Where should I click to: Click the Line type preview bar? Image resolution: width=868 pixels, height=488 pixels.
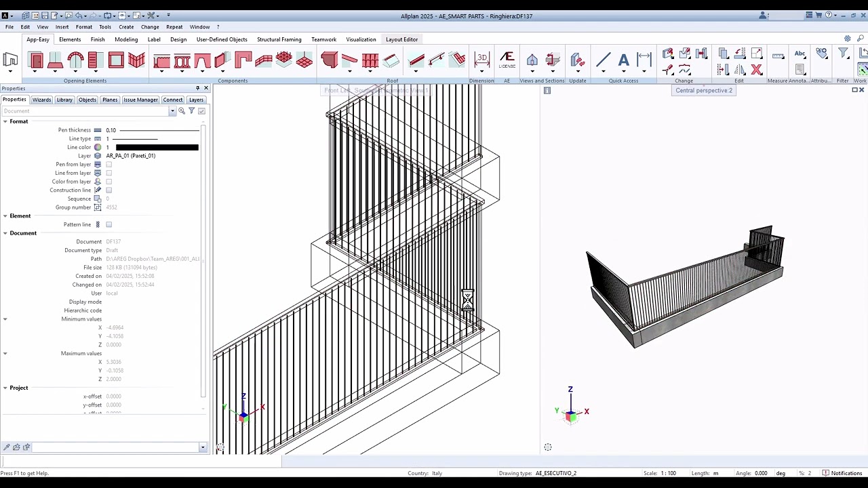pos(135,139)
